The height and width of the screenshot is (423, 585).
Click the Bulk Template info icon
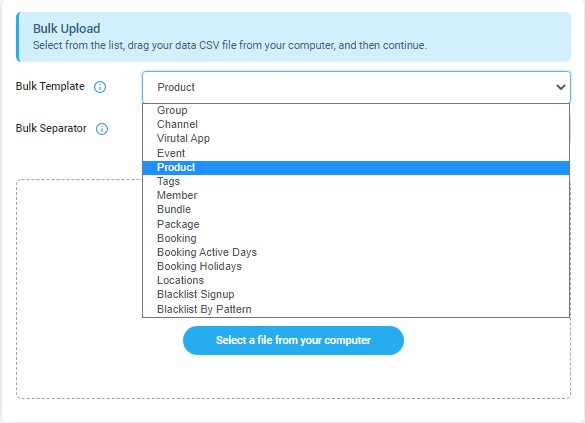tap(100, 87)
